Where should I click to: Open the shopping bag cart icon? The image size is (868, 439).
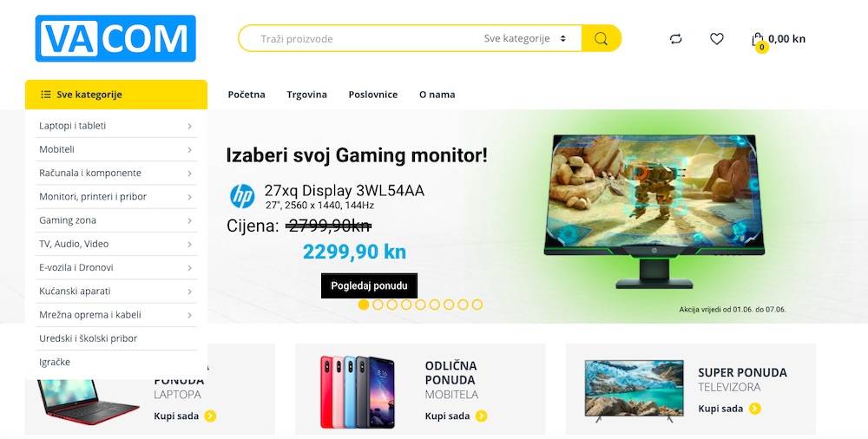click(758, 40)
